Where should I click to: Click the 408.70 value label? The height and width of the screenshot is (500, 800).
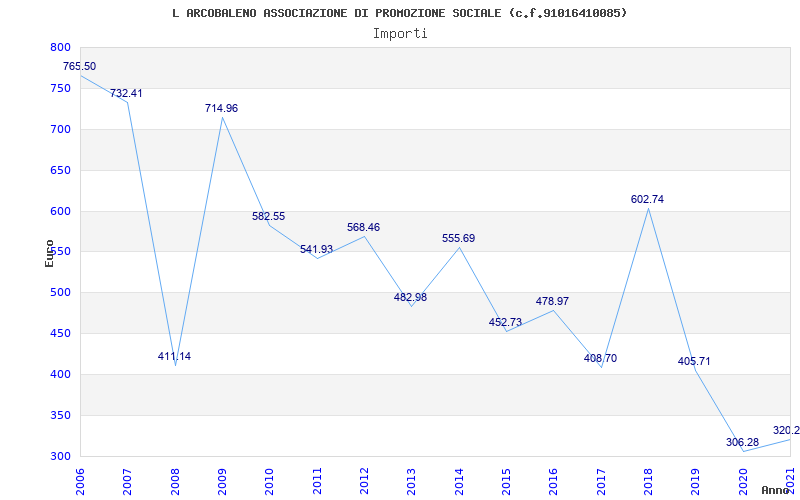point(600,358)
